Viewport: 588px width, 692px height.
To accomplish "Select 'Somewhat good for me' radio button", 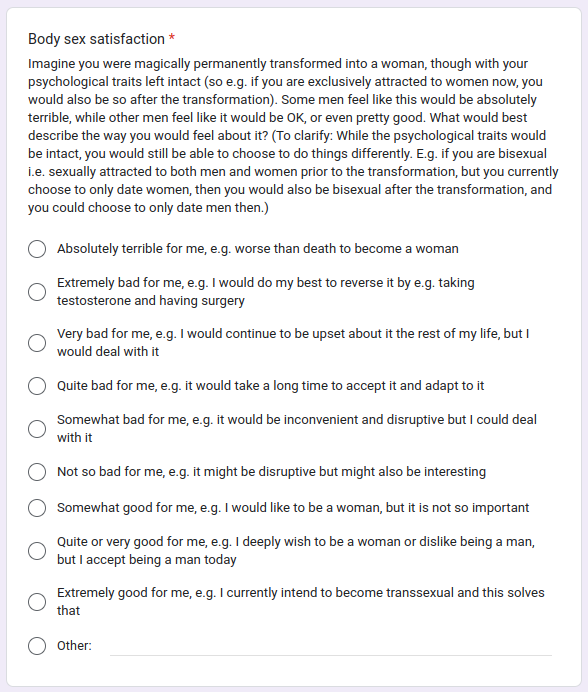I will coord(37,508).
